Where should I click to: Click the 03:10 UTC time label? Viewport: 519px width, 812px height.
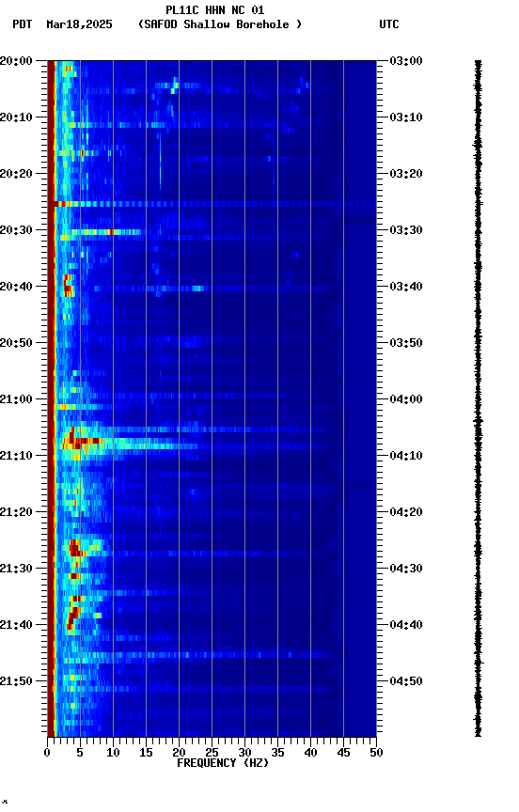point(406,117)
